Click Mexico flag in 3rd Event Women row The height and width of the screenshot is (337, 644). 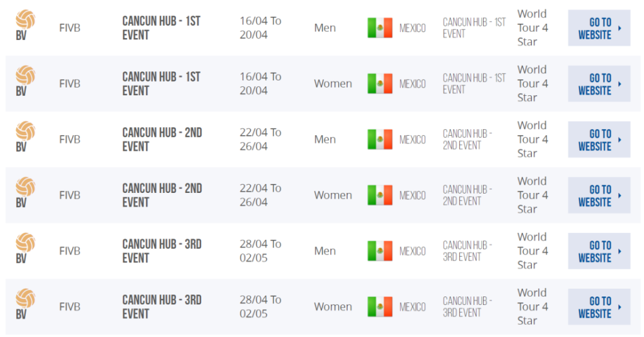(380, 307)
